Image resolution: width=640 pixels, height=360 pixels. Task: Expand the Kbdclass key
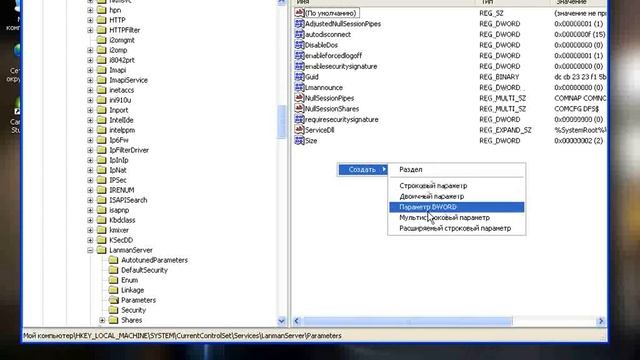(90, 220)
